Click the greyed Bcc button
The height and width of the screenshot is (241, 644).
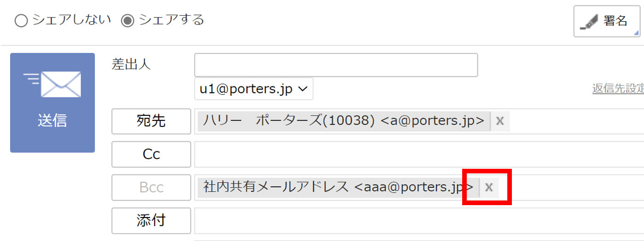point(151,187)
